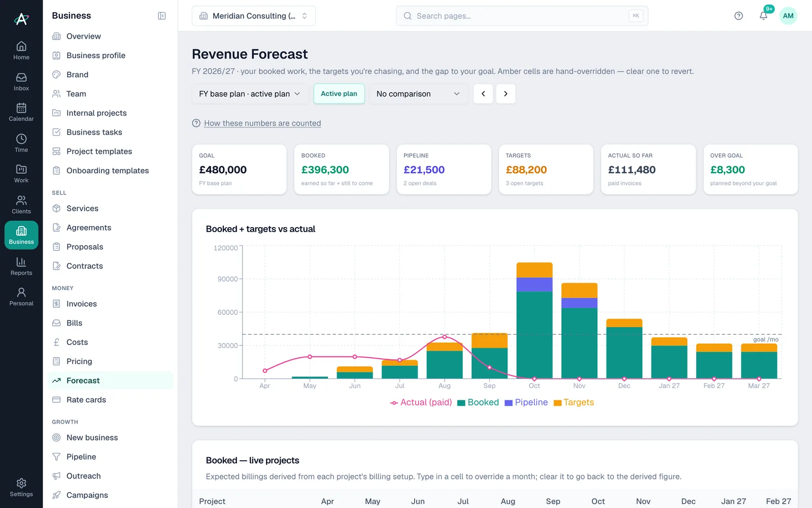Toggle Pipeline series in chart legend
This screenshot has width=812, height=508.
(526, 402)
